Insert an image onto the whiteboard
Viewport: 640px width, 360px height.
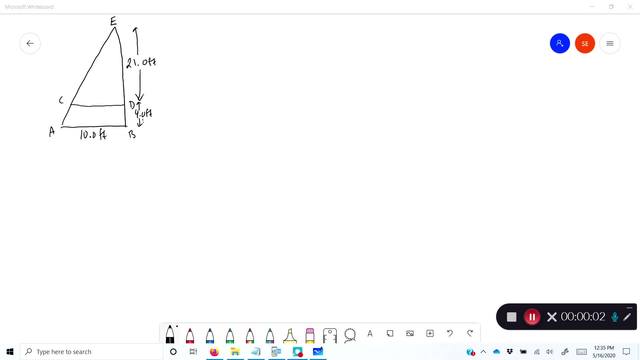pyautogui.click(x=410, y=333)
